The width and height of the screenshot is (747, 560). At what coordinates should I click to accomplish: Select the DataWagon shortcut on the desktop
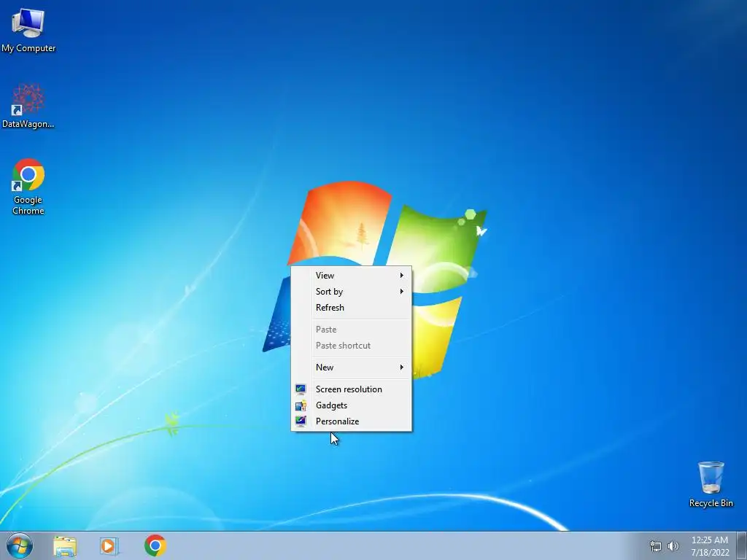point(28,106)
